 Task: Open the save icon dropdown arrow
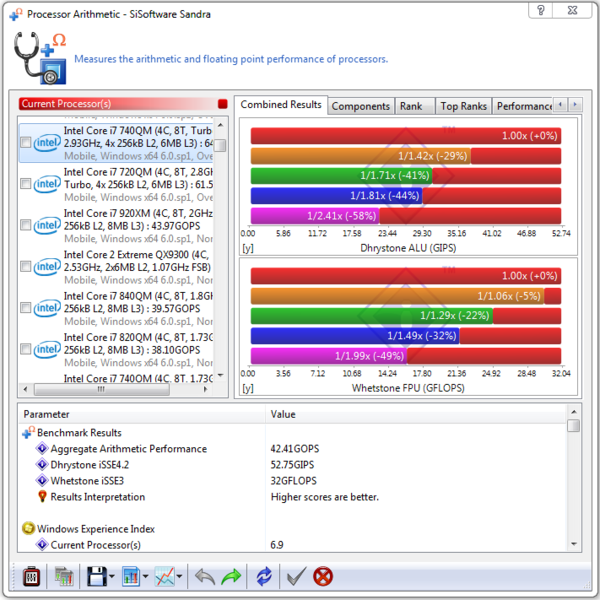(112, 577)
